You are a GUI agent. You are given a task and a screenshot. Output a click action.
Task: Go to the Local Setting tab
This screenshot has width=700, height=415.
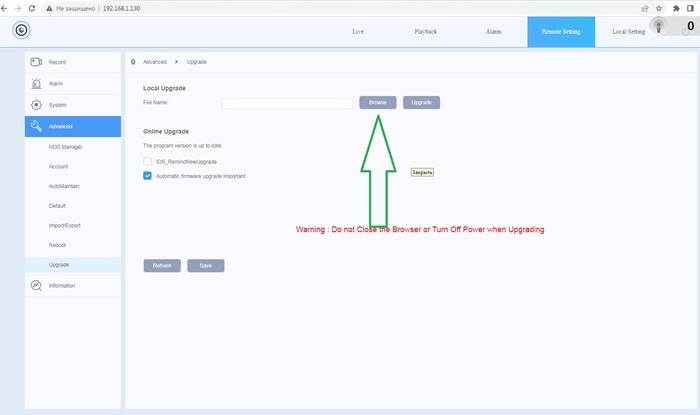tap(628, 32)
